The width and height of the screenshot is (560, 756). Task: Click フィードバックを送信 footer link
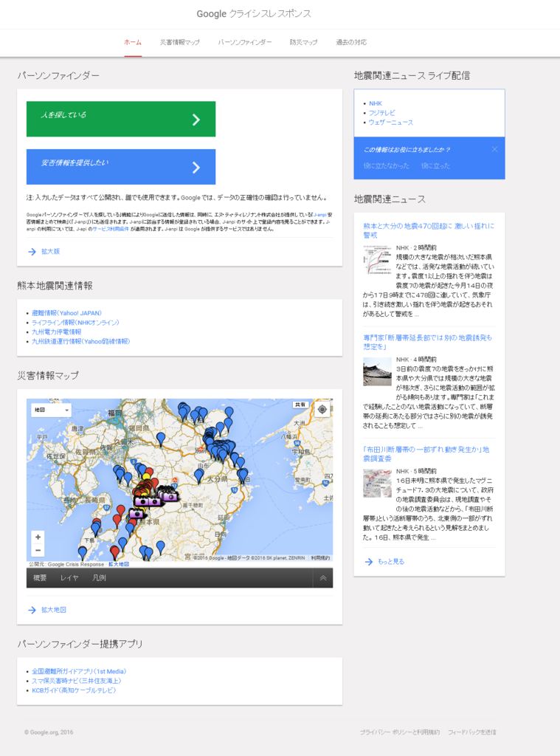[x=471, y=732]
